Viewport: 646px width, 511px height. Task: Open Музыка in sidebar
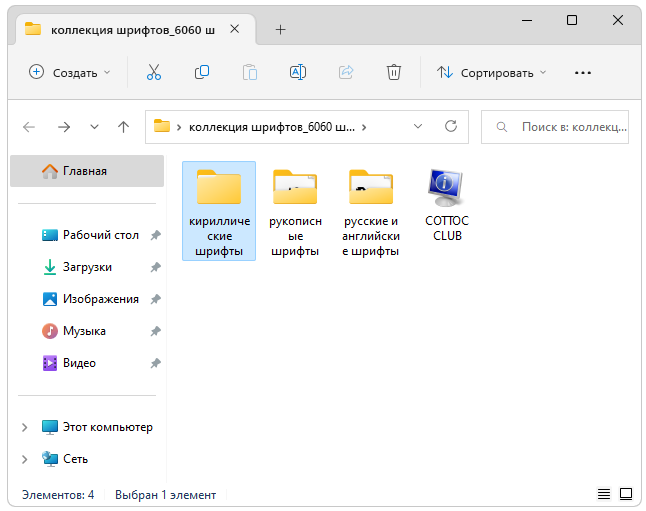pos(74,331)
